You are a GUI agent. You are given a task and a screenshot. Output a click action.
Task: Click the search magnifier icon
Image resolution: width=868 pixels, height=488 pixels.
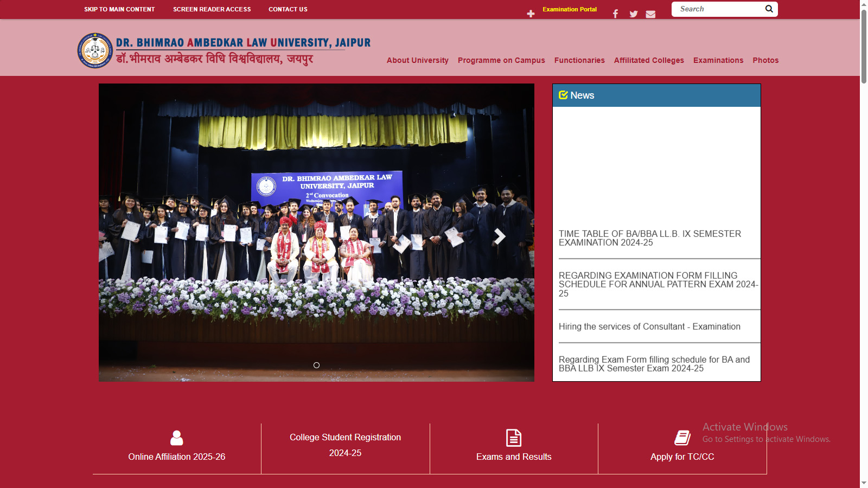769,9
